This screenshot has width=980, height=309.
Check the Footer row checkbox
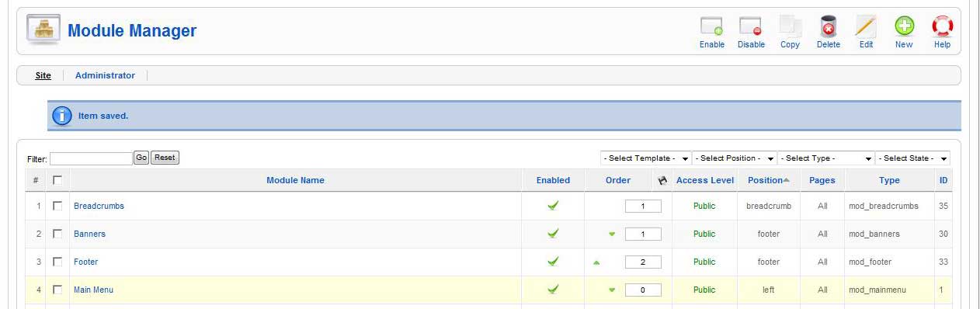[57, 262]
